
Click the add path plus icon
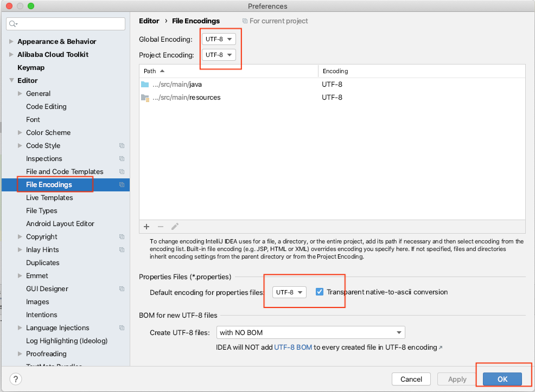(147, 227)
